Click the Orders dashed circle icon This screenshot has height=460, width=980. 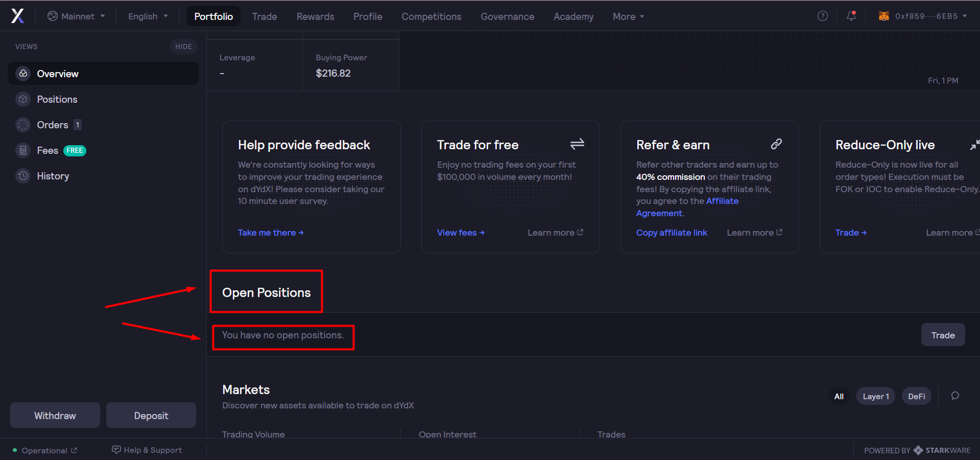pos(23,125)
